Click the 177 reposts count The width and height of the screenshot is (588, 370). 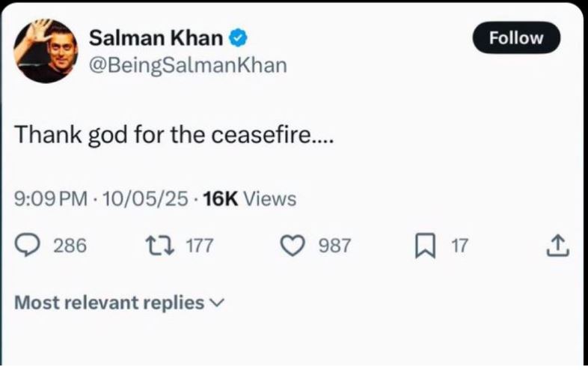pyautogui.click(x=200, y=246)
